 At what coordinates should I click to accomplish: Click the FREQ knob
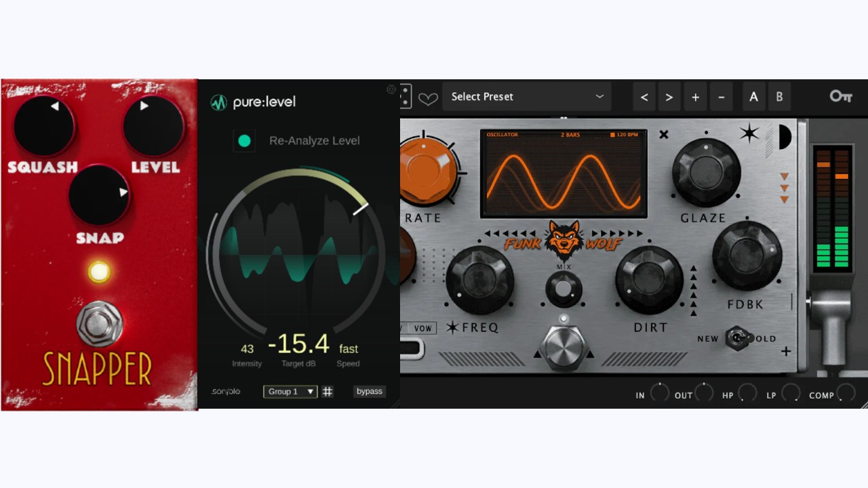480,279
